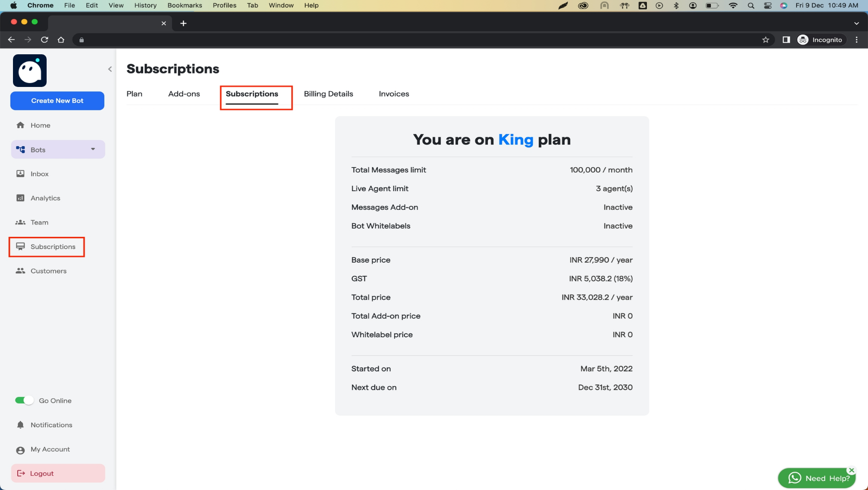Bookmark this page with star icon
The image size is (868, 490).
coord(766,40)
